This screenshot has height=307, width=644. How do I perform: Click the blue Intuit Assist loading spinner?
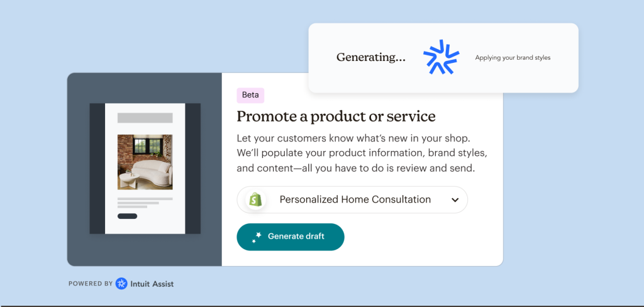click(441, 57)
